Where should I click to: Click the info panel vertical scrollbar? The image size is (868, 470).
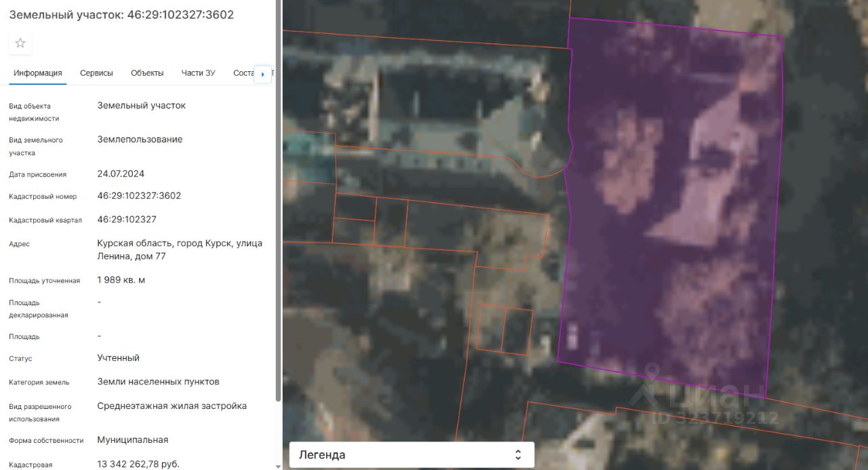click(278, 200)
